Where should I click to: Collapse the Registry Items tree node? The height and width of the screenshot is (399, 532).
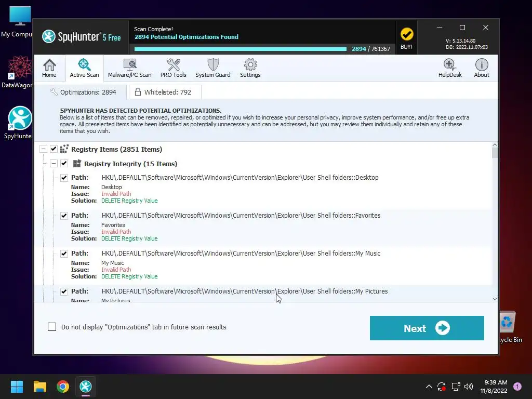(43, 149)
